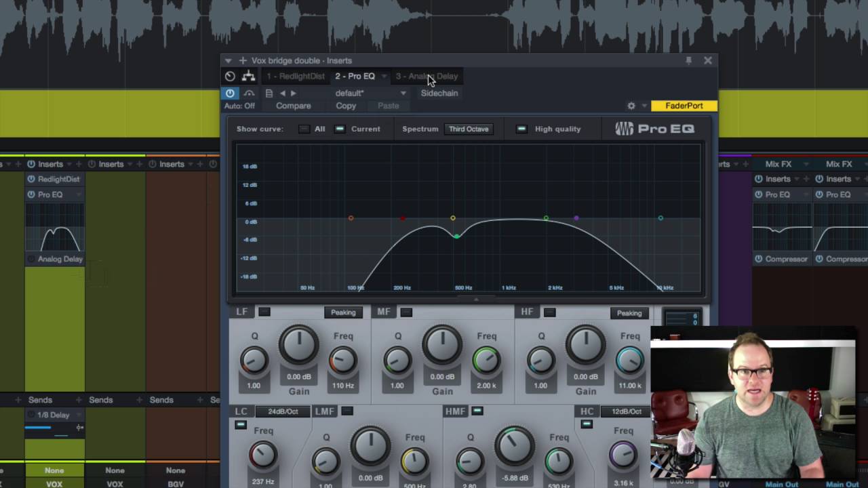Viewport: 868px width, 488px height.
Task: Open the HF Peaking filter type dropdown
Action: click(x=629, y=313)
